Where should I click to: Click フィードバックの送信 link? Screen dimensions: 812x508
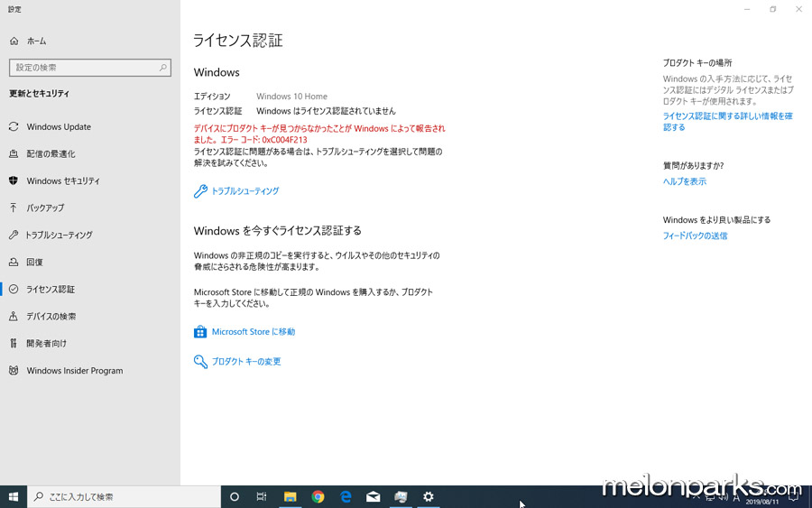click(x=695, y=236)
